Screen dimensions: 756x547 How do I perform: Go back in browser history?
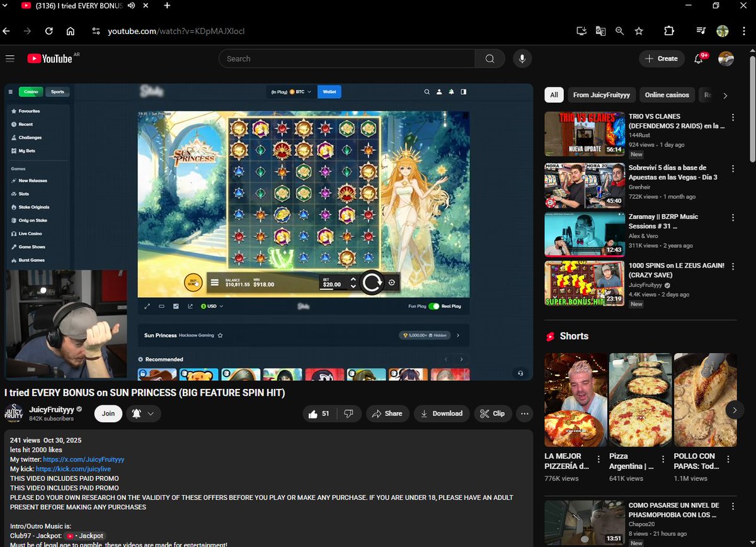pyautogui.click(x=6, y=31)
